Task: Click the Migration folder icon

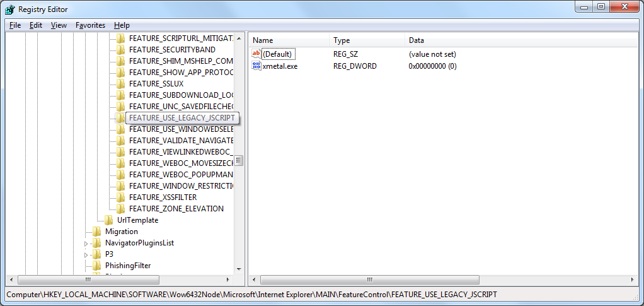Action: coord(96,231)
